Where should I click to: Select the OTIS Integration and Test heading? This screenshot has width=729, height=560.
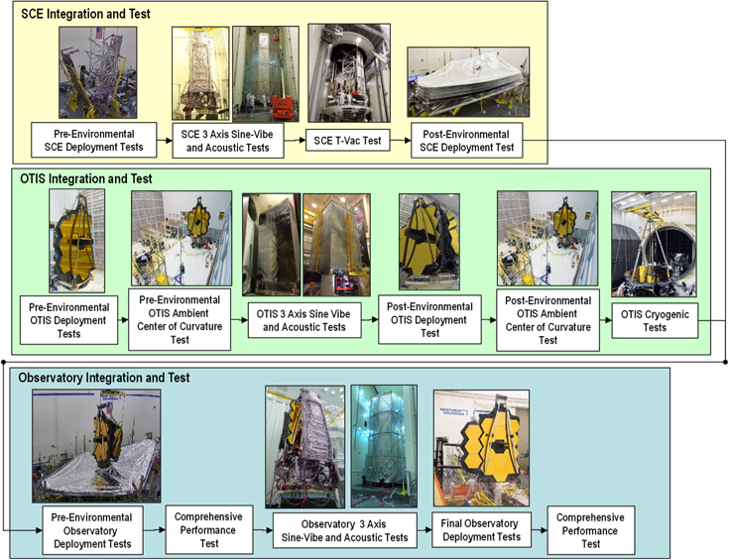click(86, 178)
